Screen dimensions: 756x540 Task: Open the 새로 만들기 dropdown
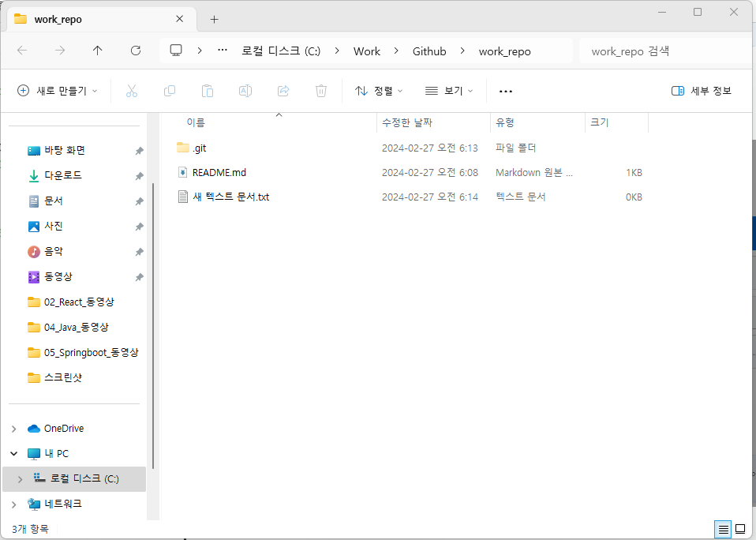(x=57, y=91)
